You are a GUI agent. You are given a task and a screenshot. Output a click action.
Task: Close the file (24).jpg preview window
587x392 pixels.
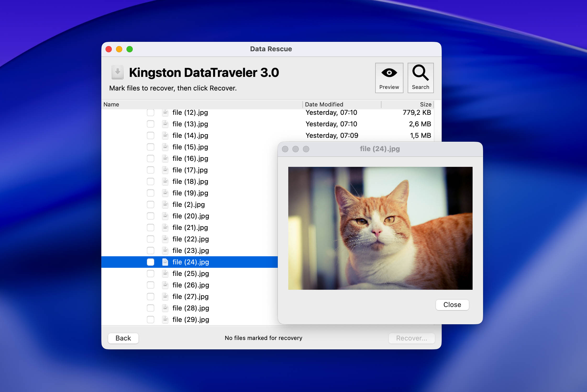(452, 304)
